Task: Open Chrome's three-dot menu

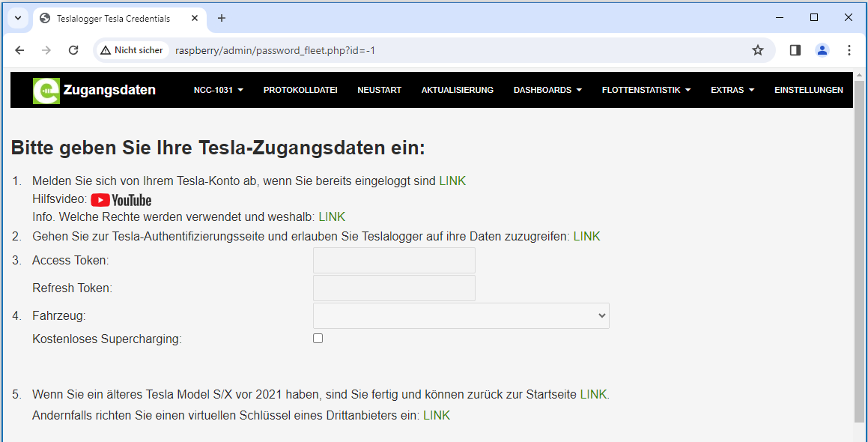Action: pos(849,50)
